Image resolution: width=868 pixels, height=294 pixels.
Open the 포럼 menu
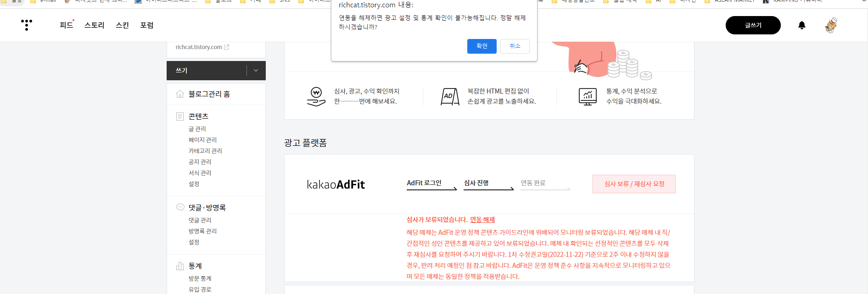point(147,25)
